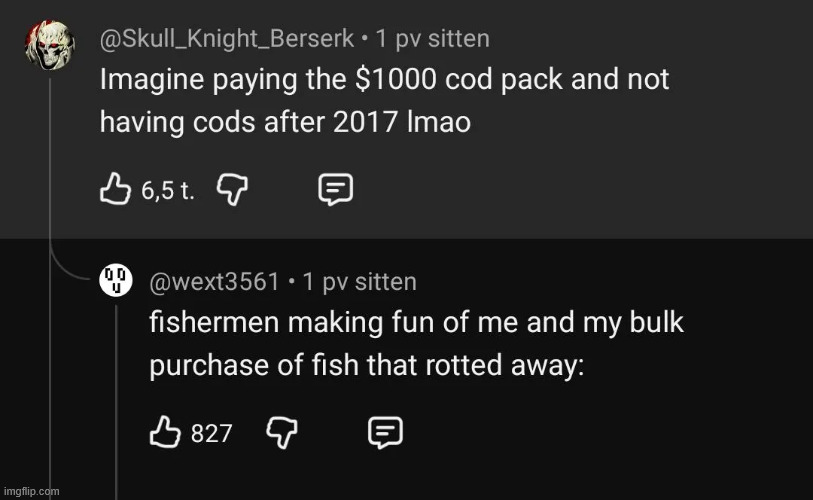Visit the @wext3561 channel name
The height and width of the screenshot is (500, 813).
[214, 282]
